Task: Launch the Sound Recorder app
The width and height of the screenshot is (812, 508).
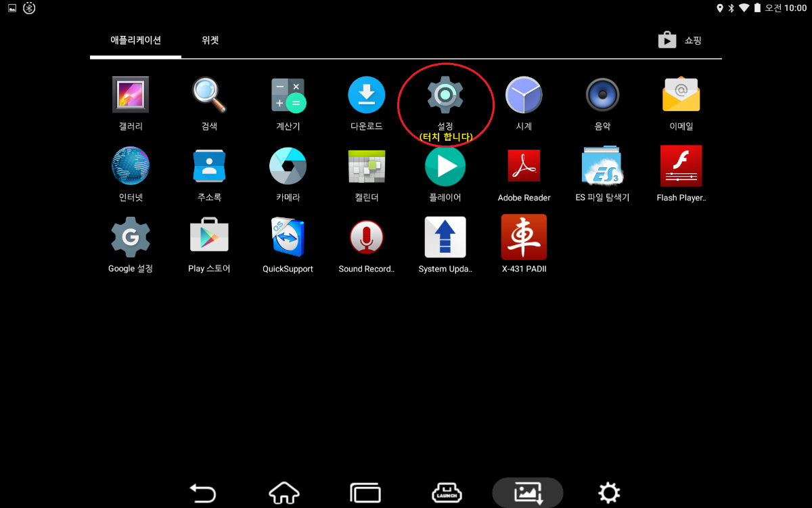Action: [x=366, y=237]
